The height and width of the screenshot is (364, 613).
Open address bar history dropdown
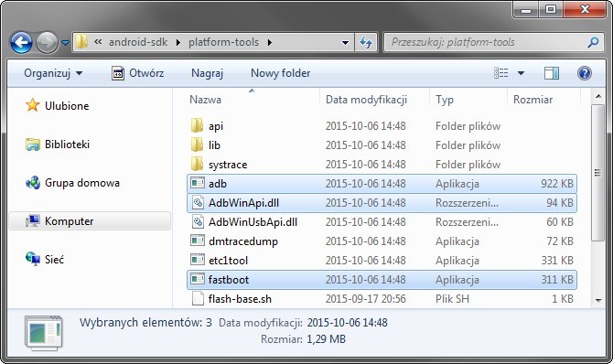pyautogui.click(x=345, y=42)
